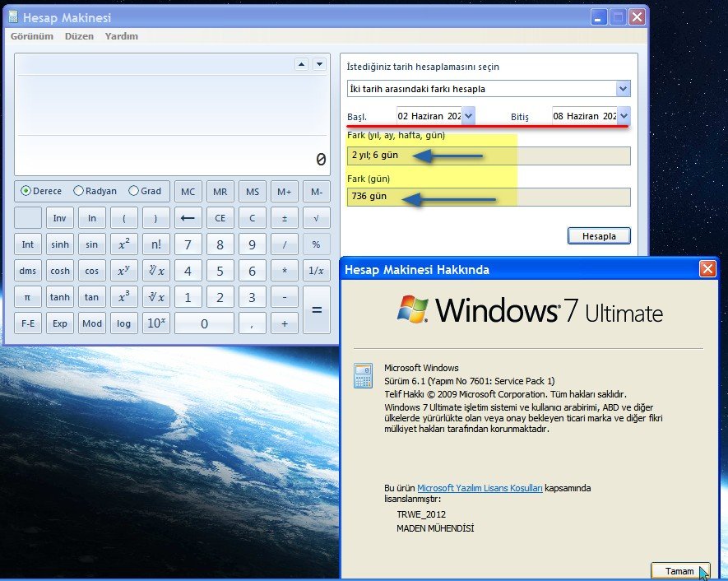Click the ln natural log key
The width and height of the screenshot is (728, 581).
(92, 218)
